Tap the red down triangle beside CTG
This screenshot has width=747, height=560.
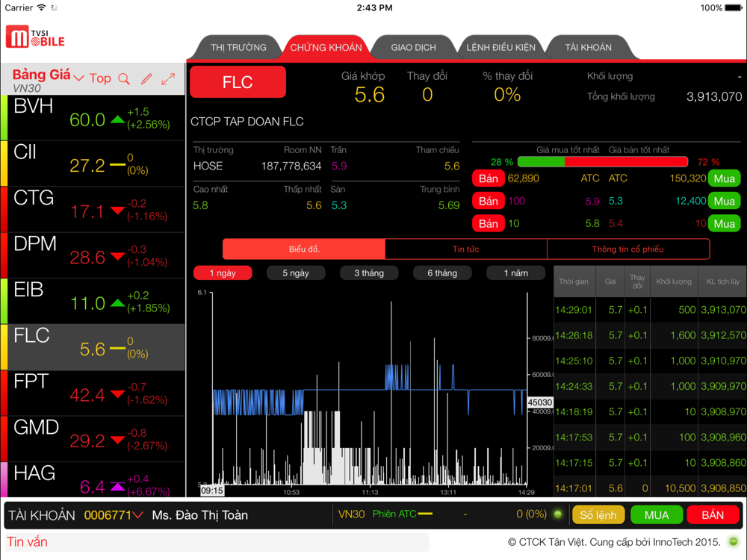pyautogui.click(x=117, y=211)
